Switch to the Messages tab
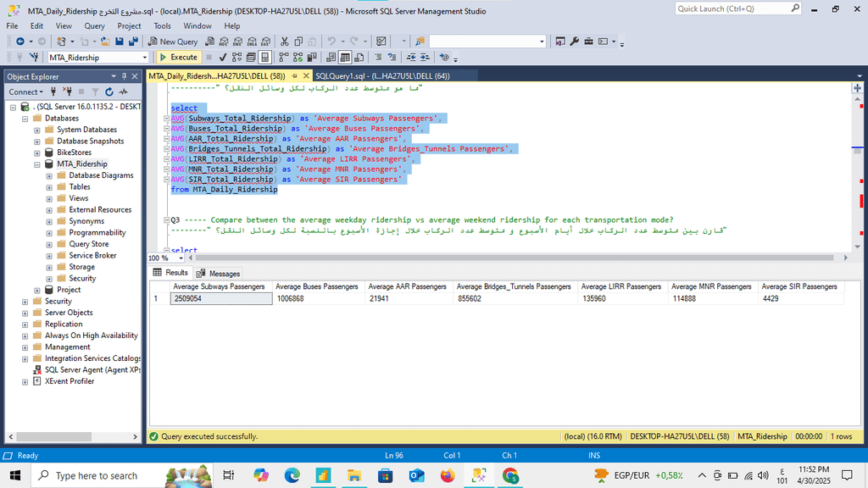Image resolution: width=868 pixels, height=488 pixels. (x=219, y=274)
